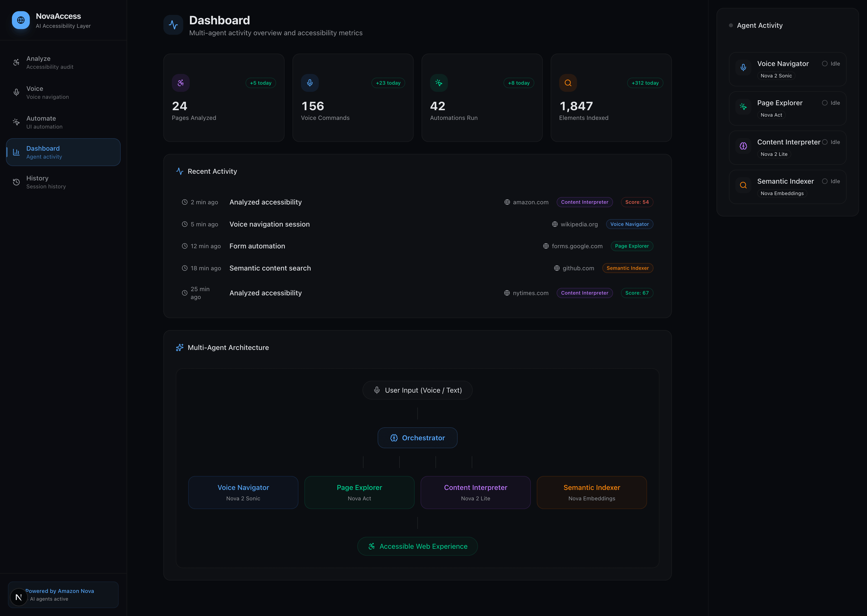Viewport: 867px width, 616px height.
Task: Click the Automations Run sparkle cursor icon
Action: click(439, 83)
